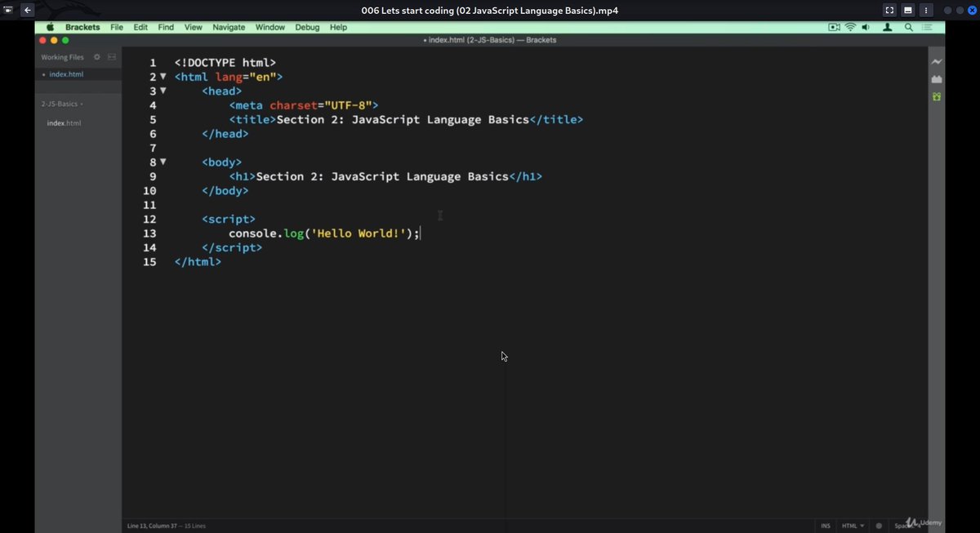This screenshot has height=533, width=980.
Task: Open the Brackets application menu
Action: click(82, 27)
